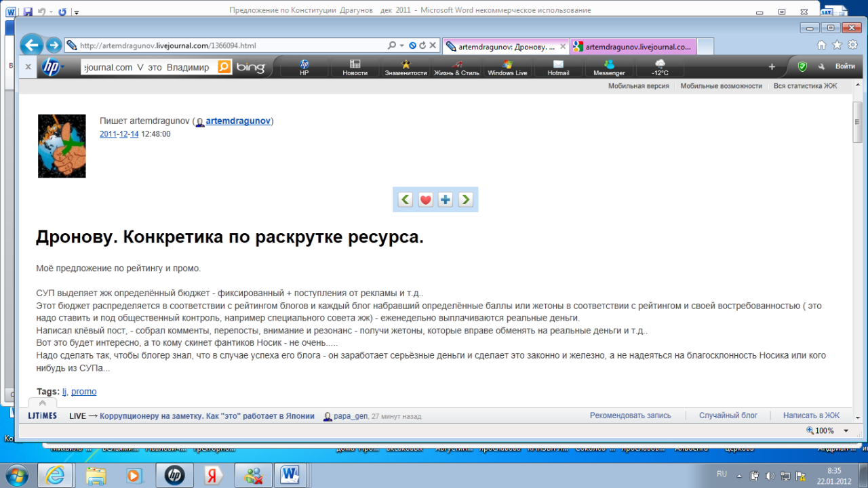The width and height of the screenshot is (868, 488).
Task: Open the IE Home icon
Action: point(822,45)
